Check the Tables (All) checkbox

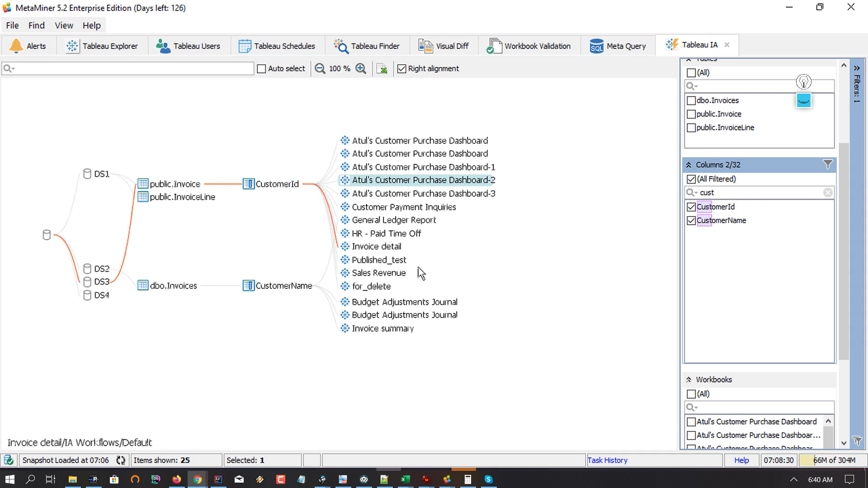691,73
